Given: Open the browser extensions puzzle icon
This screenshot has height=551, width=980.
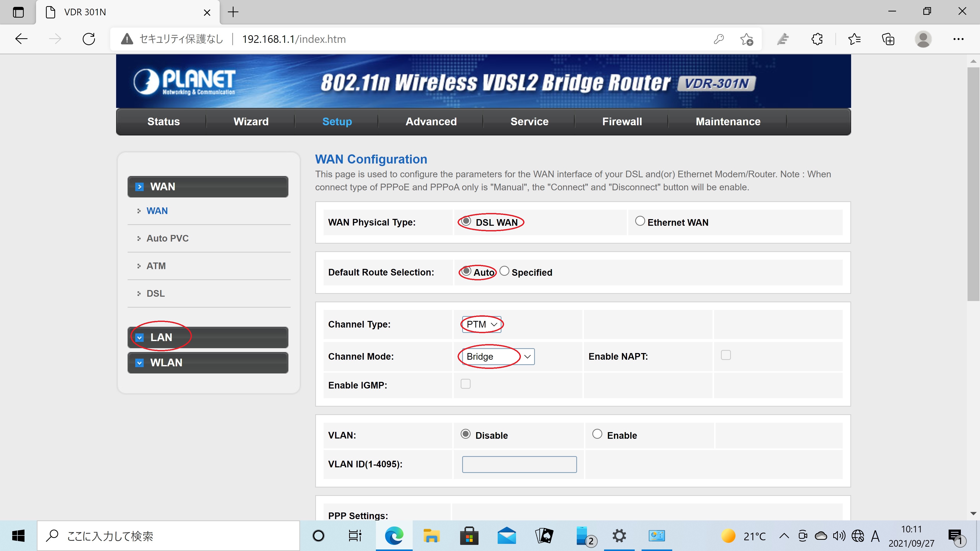Looking at the screenshot, I should tap(817, 39).
